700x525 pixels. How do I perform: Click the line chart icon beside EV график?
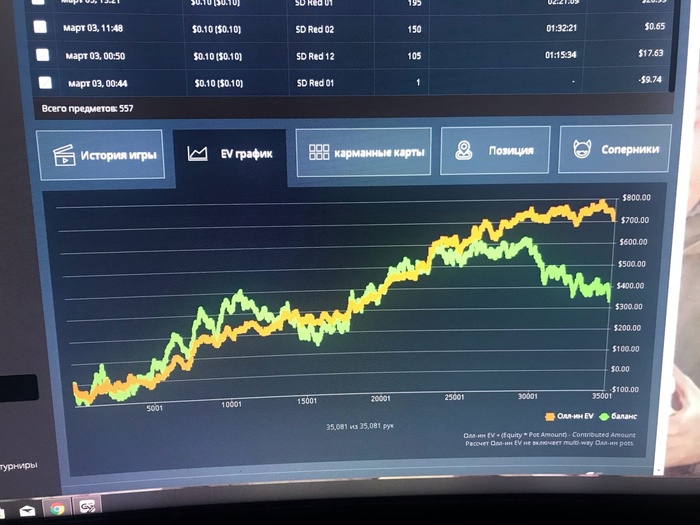pyautogui.click(x=197, y=154)
